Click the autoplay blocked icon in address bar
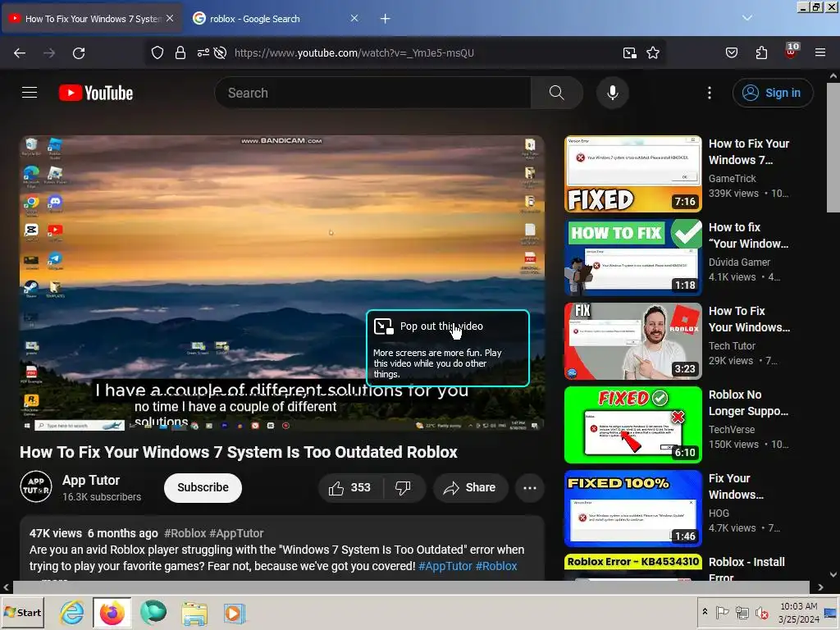 pos(220,52)
